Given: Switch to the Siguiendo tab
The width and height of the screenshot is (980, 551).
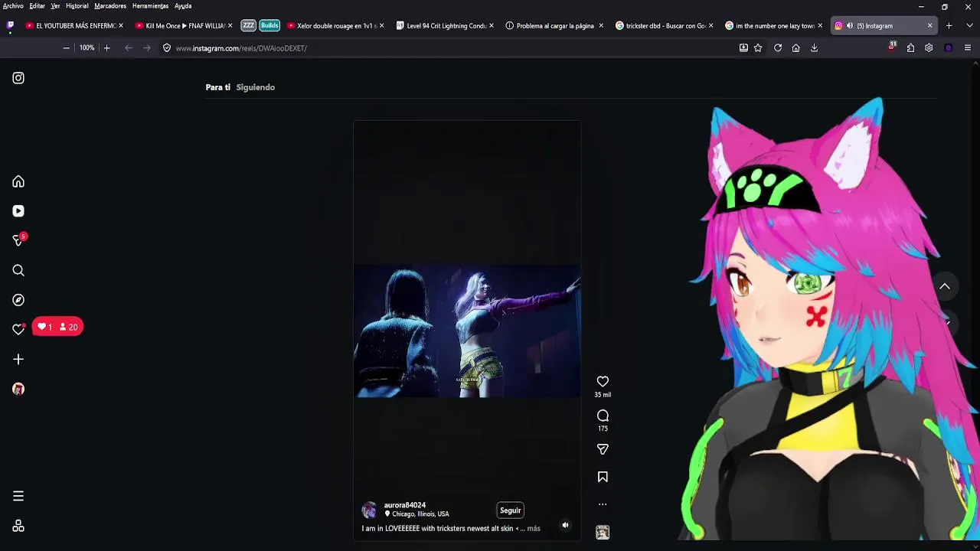Looking at the screenshot, I should 255,87.
